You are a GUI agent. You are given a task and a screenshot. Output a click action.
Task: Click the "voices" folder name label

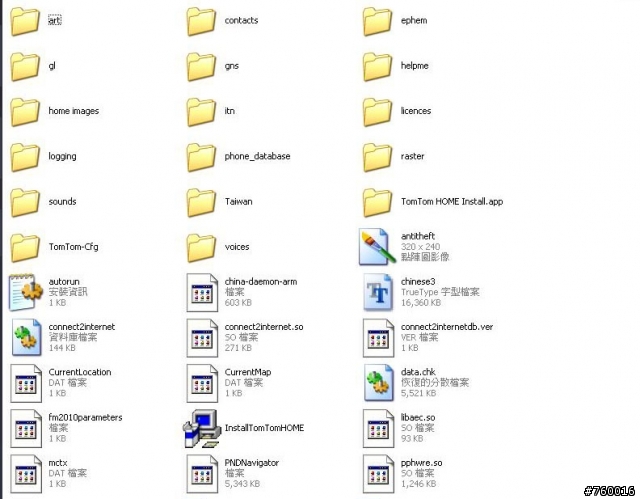point(237,247)
